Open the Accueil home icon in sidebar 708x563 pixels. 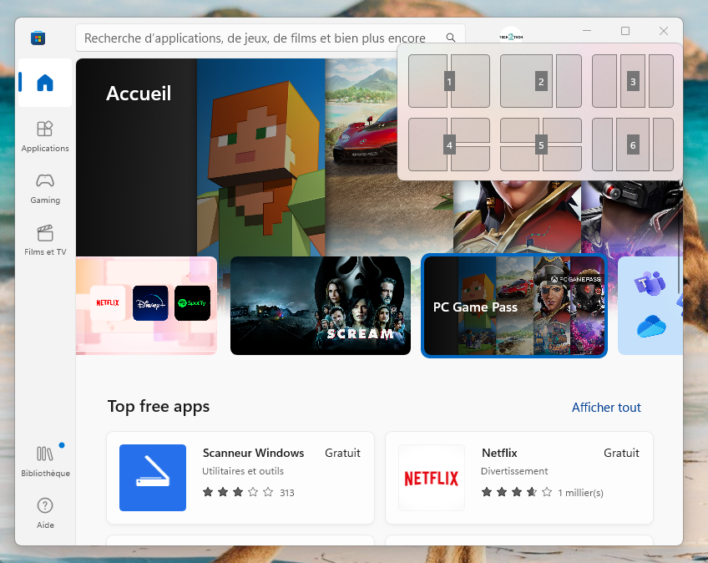(x=44, y=83)
